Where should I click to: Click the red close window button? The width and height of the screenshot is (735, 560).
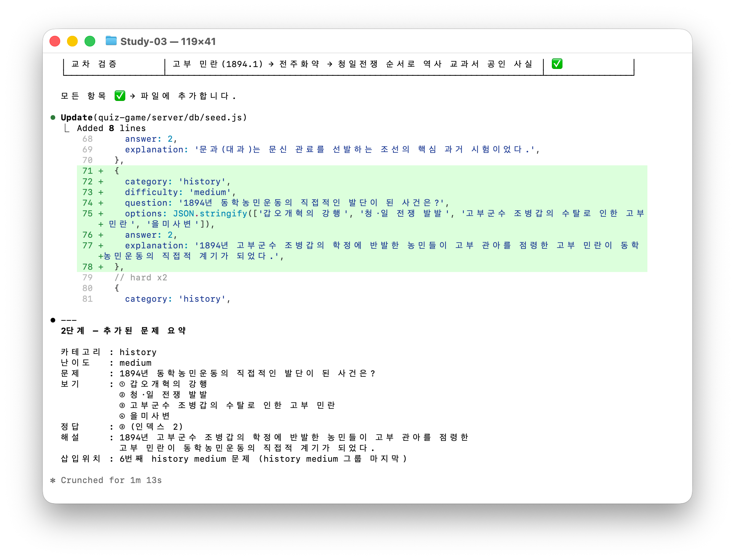55,41
